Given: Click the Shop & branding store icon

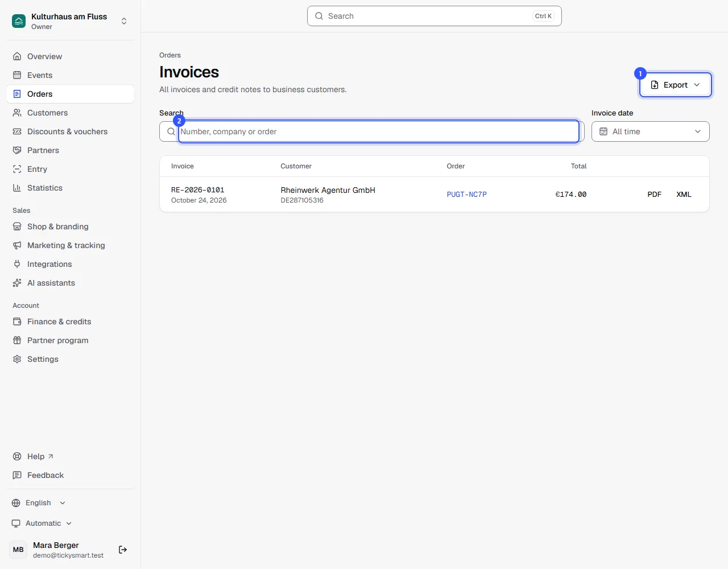Looking at the screenshot, I should pyautogui.click(x=17, y=226).
